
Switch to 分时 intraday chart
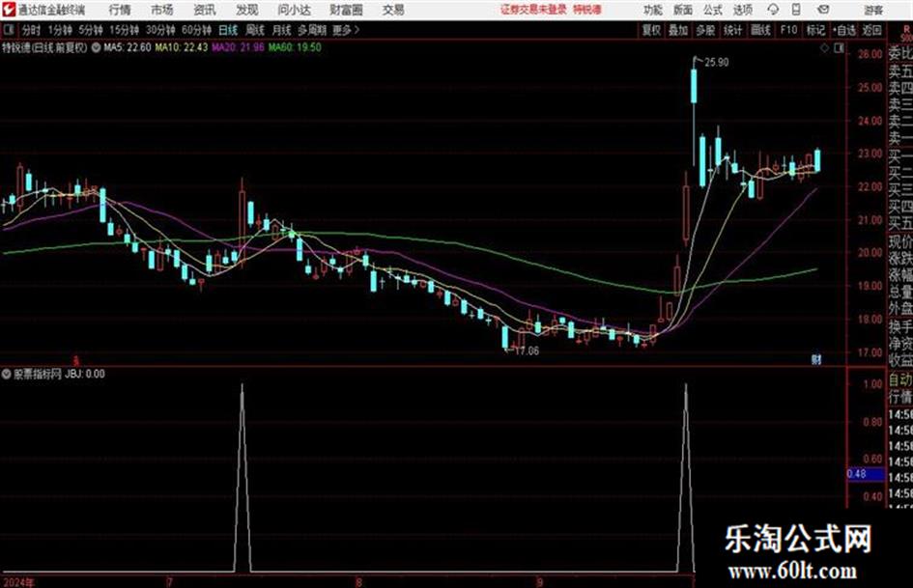[32, 30]
